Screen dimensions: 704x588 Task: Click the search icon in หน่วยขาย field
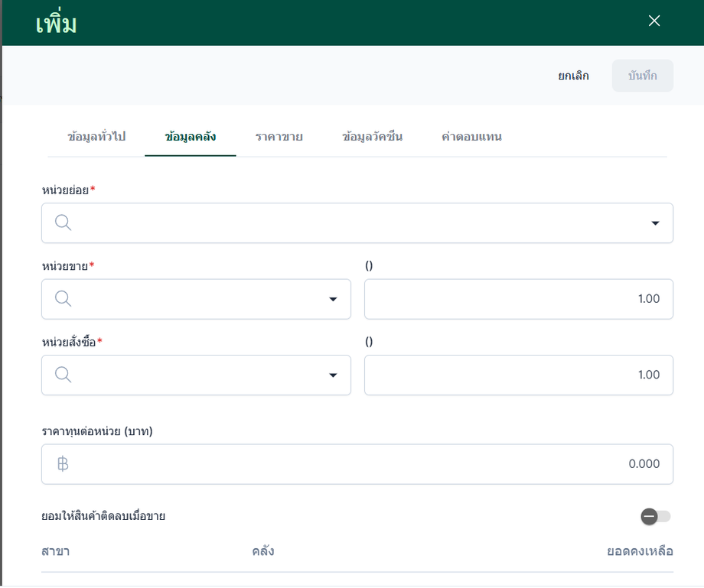[x=64, y=299]
